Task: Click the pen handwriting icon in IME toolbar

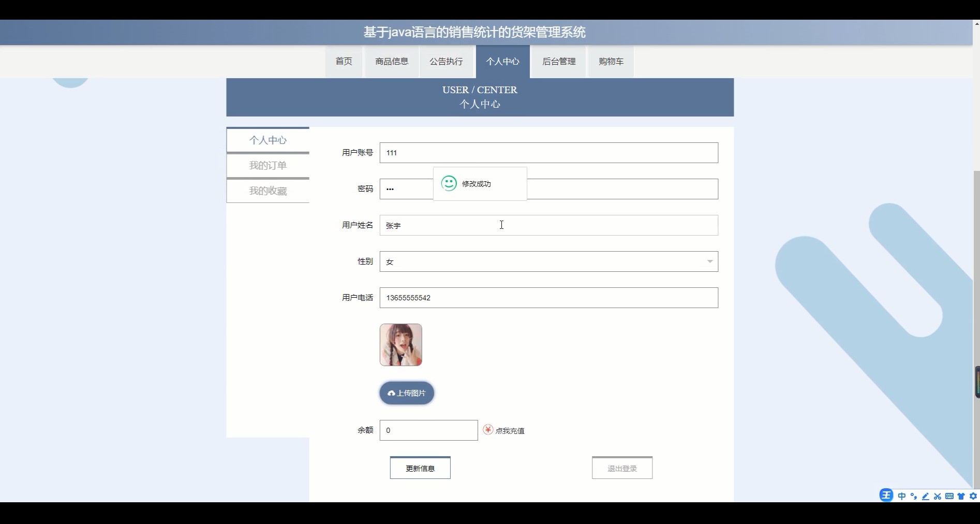Action: tap(925, 496)
